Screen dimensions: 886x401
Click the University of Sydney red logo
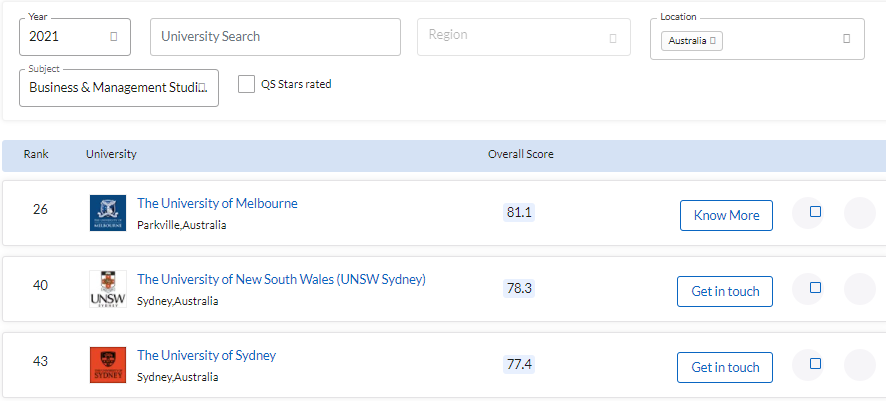[108, 365]
